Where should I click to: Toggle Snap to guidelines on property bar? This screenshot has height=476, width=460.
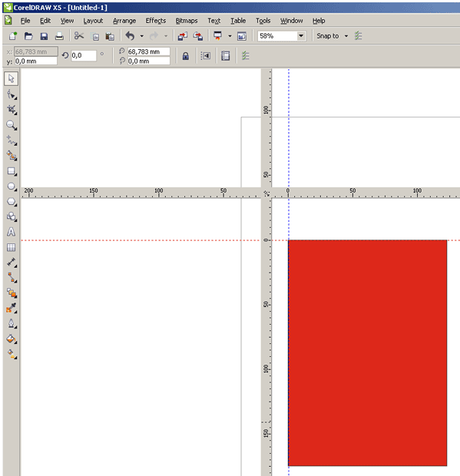tap(206, 56)
